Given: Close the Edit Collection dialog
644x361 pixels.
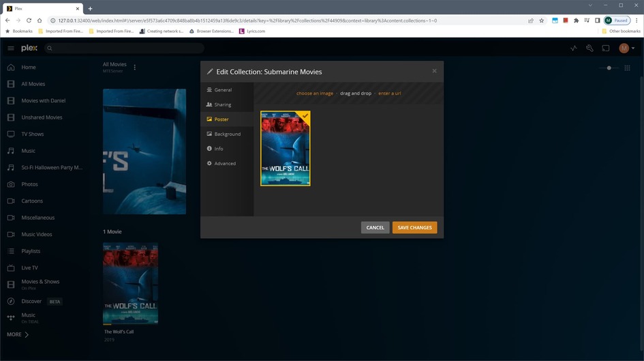Looking at the screenshot, I should click(x=434, y=71).
